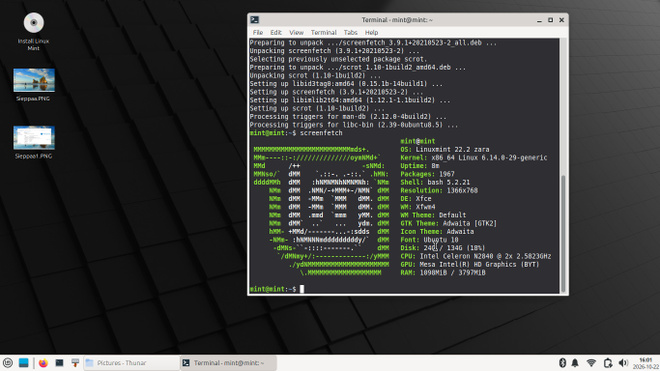Image resolution: width=660 pixels, height=371 pixels.
Task: Click the 'Shell: bash 5.2.21' line
Action: click(435, 182)
